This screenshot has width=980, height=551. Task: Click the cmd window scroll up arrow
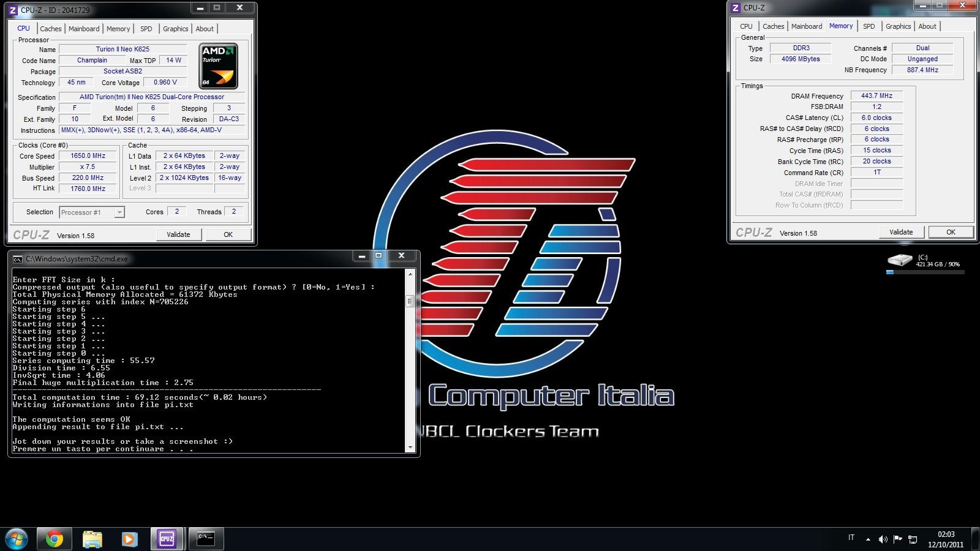click(x=410, y=274)
